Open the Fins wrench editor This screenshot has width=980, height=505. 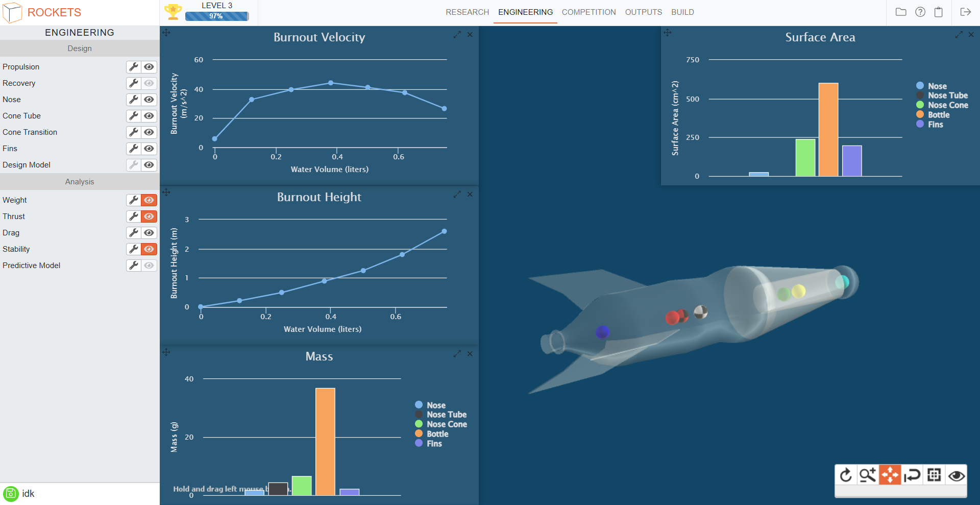point(134,149)
